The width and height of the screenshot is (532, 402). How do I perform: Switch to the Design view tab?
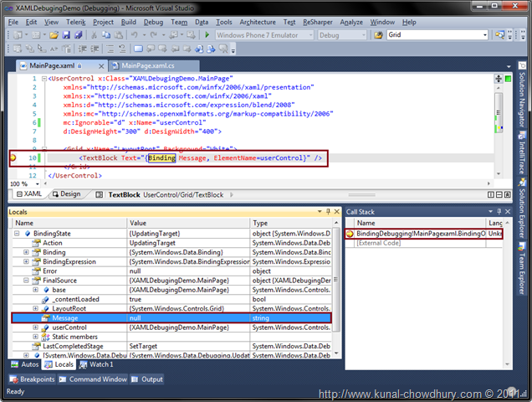[67, 194]
